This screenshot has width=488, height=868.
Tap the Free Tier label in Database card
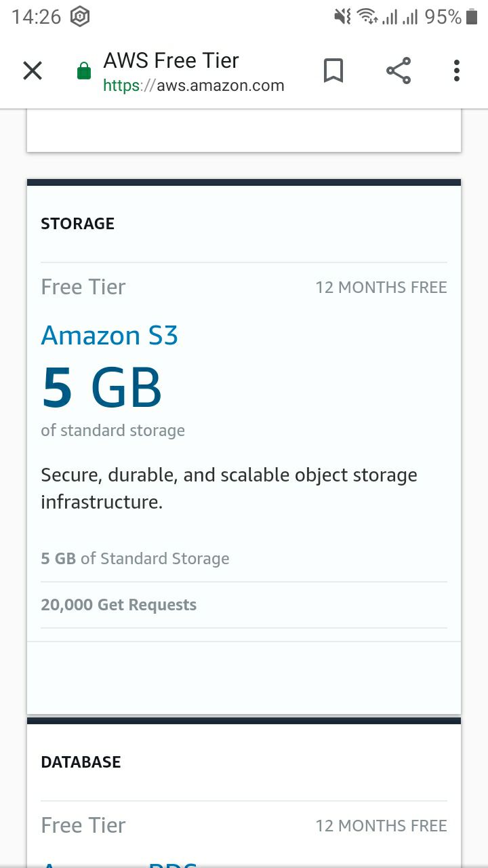pos(83,825)
